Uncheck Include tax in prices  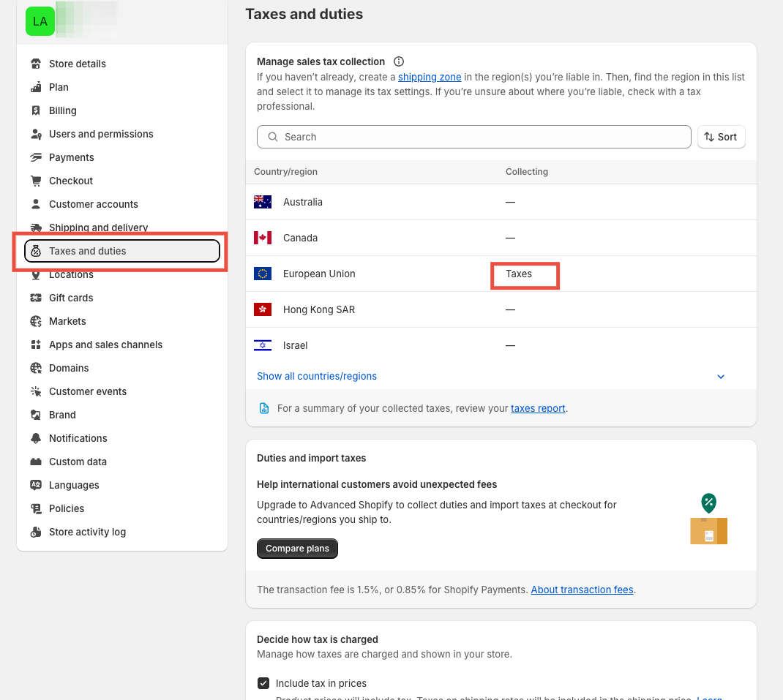click(263, 683)
